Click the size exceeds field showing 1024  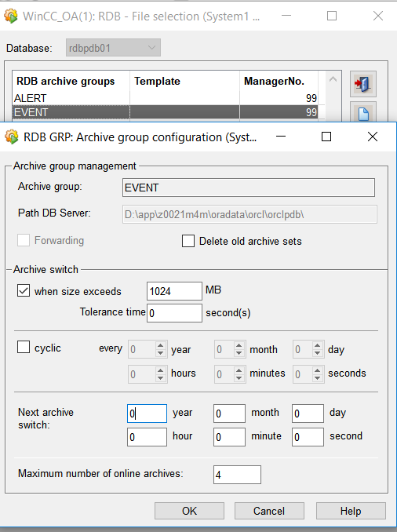coord(174,291)
